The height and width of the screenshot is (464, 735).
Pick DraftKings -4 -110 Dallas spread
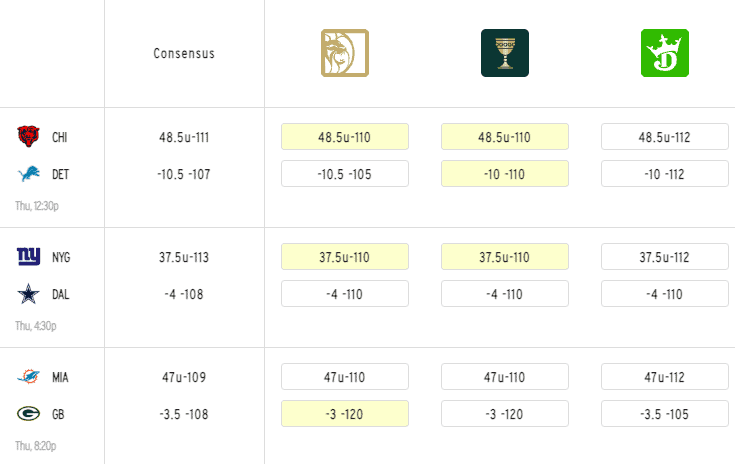tap(665, 294)
